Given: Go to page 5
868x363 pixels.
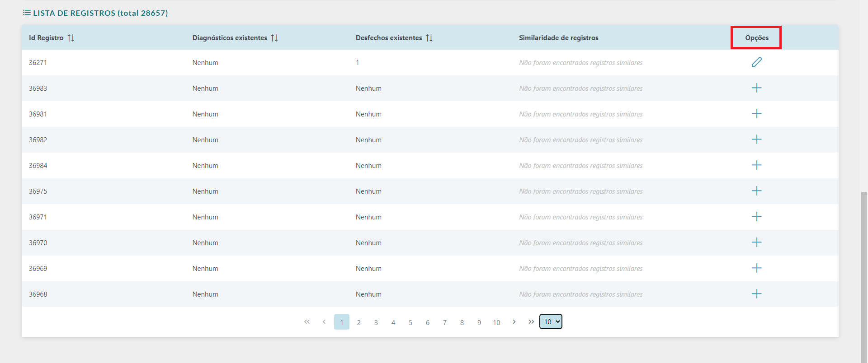Looking at the screenshot, I should click(410, 322).
